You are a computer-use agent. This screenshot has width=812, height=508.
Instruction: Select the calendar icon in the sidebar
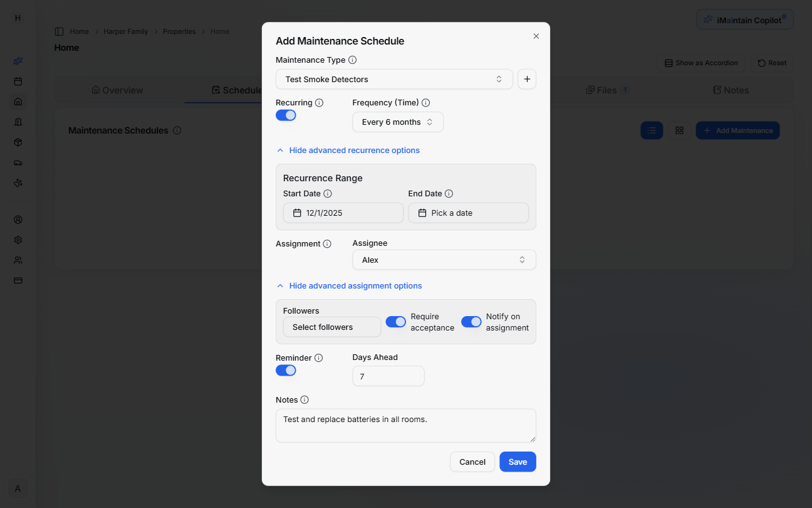18,81
